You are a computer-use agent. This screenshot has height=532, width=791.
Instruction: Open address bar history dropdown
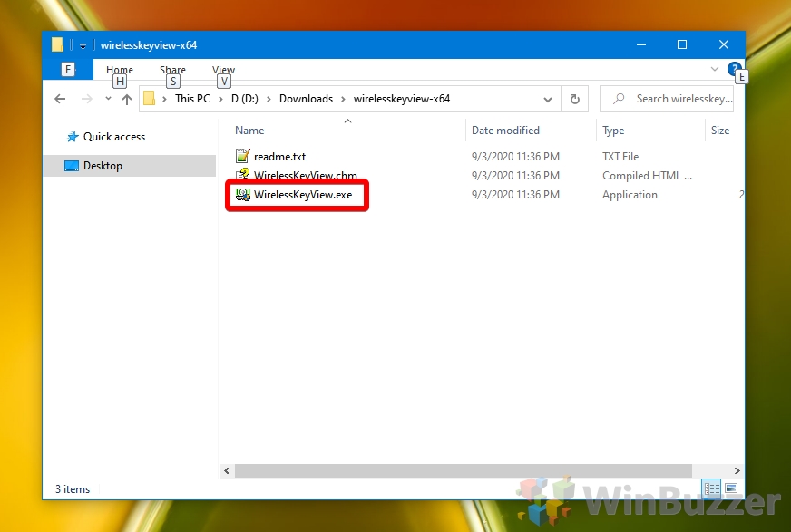pyautogui.click(x=548, y=100)
